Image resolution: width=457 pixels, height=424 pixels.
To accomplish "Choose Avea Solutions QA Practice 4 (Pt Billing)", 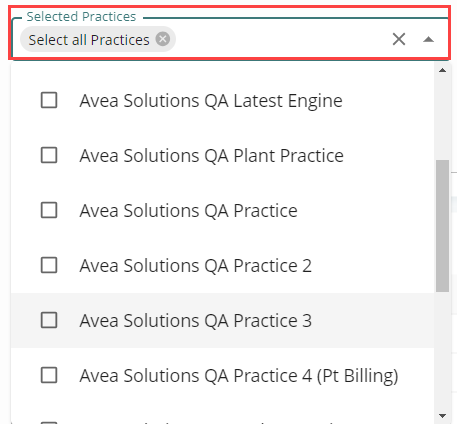I will coord(239,376).
